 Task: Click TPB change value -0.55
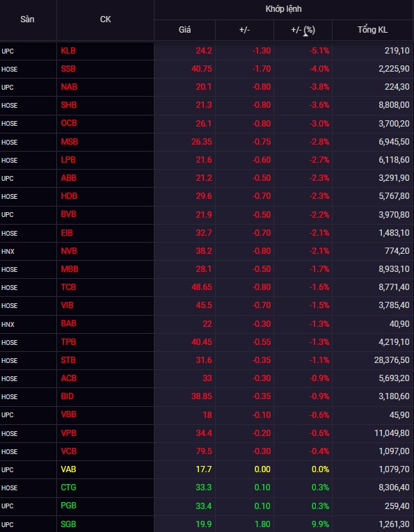tap(262, 342)
